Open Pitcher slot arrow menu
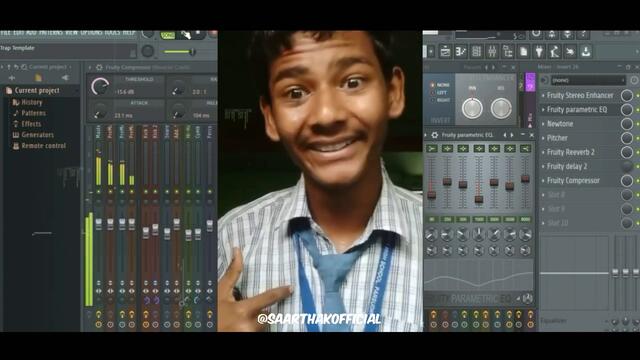This screenshot has width=640, height=360. tap(543, 138)
